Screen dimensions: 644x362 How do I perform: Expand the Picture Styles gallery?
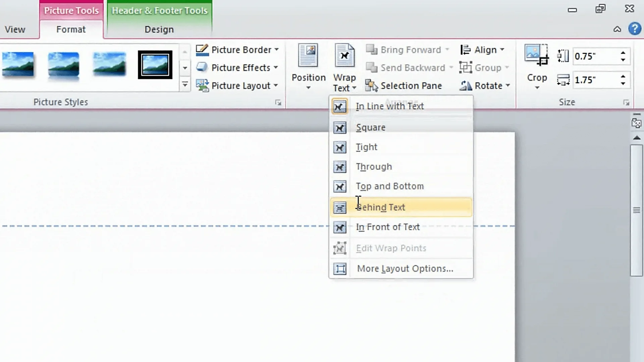click(x=185, y=84)
